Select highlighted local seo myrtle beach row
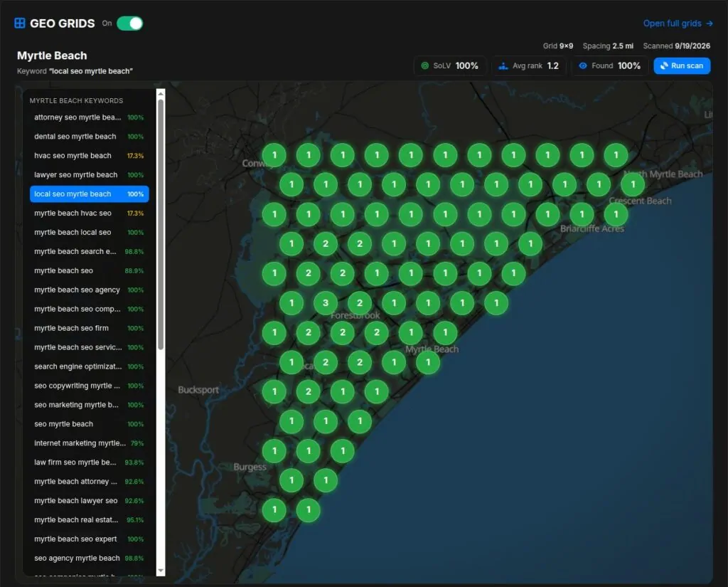728x587 pixels. (x=89, y=194)
